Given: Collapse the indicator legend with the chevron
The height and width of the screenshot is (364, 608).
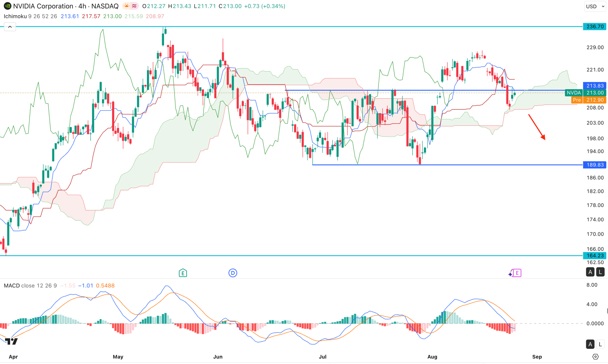Looking at the screenshot, I should click(10, 27).
